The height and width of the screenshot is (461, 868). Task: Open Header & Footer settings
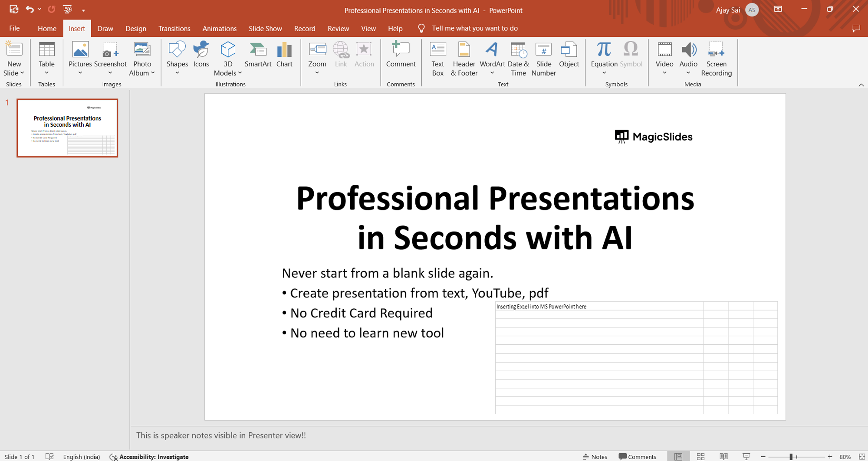tap(464, 59)
